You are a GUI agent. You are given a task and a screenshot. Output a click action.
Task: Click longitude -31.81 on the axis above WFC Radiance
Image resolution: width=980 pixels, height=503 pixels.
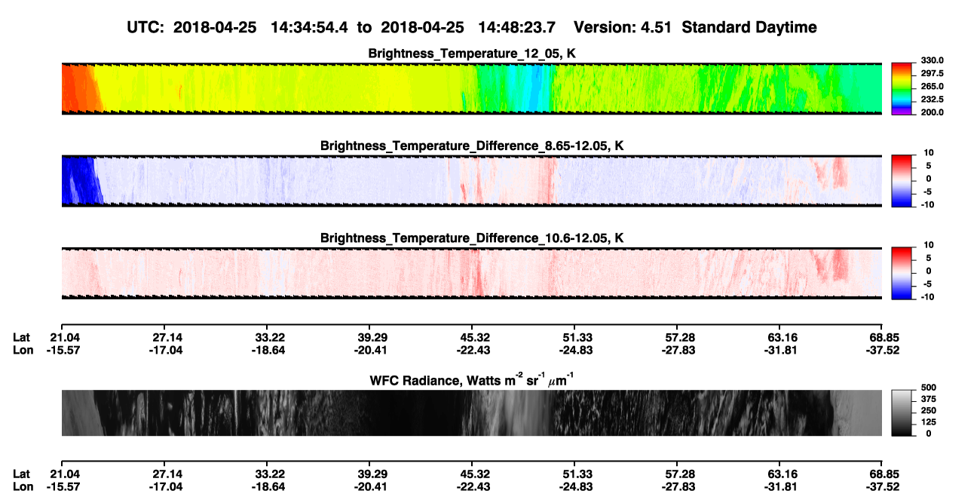coord(780,350)
